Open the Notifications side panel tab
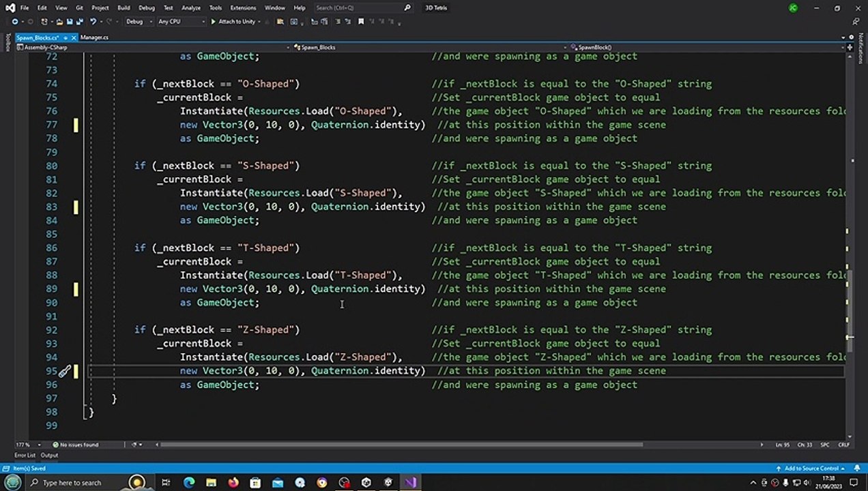Image resolution: width=868 pixels, height=491 pixels. coord(860,48)
